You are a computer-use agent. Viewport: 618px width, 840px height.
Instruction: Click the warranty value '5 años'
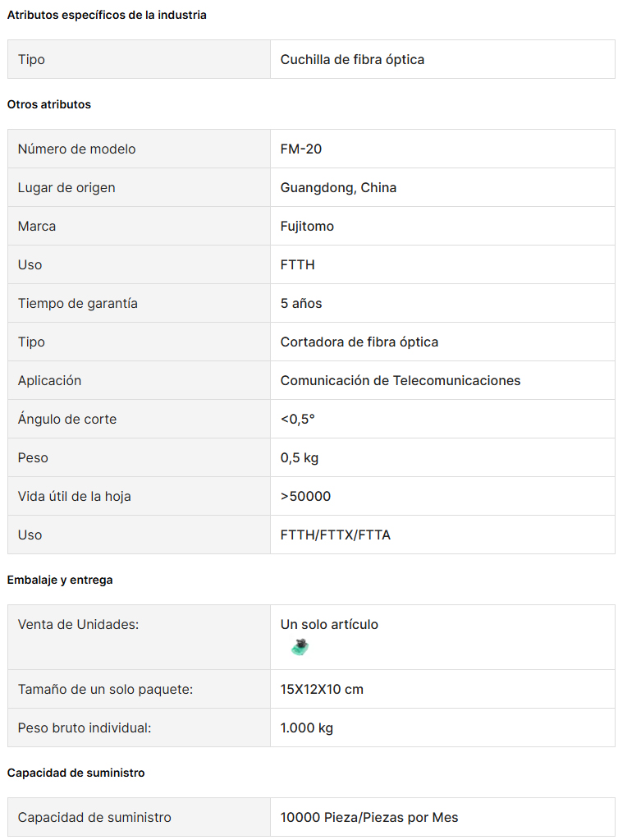coord(301,303)
